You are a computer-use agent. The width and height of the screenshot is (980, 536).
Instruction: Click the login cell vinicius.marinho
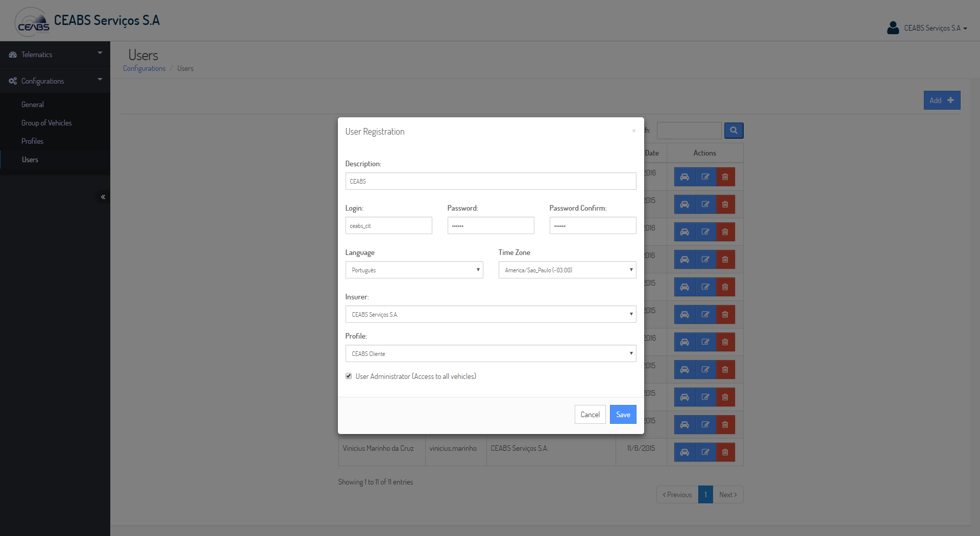click(x=453, y=448)
